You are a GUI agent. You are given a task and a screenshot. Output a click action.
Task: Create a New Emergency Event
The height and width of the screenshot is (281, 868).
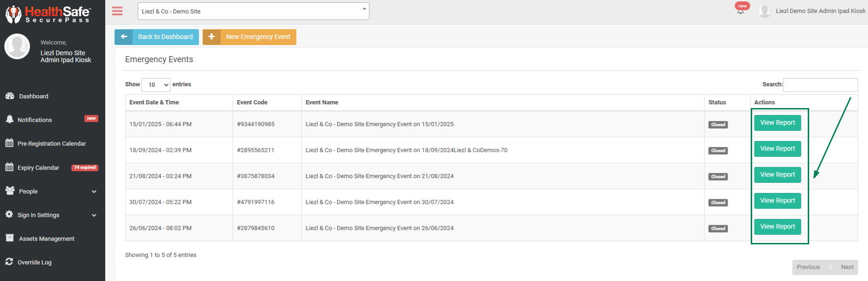[x=249, y=37]
